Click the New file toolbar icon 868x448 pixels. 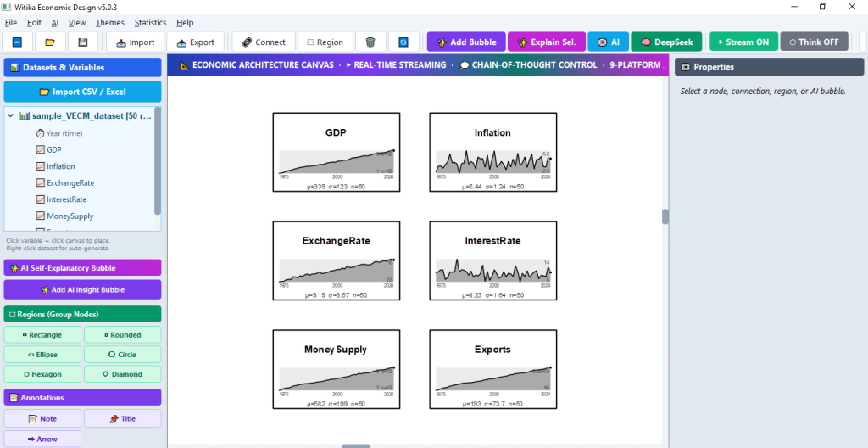pyautogui.click(x=17, y=42)
